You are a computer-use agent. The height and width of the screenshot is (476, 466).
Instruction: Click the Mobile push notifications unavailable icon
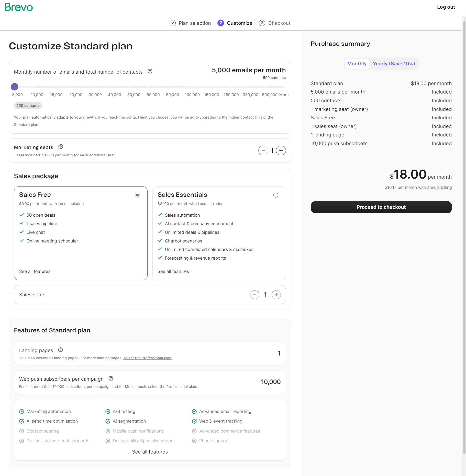tap(108, 431)
